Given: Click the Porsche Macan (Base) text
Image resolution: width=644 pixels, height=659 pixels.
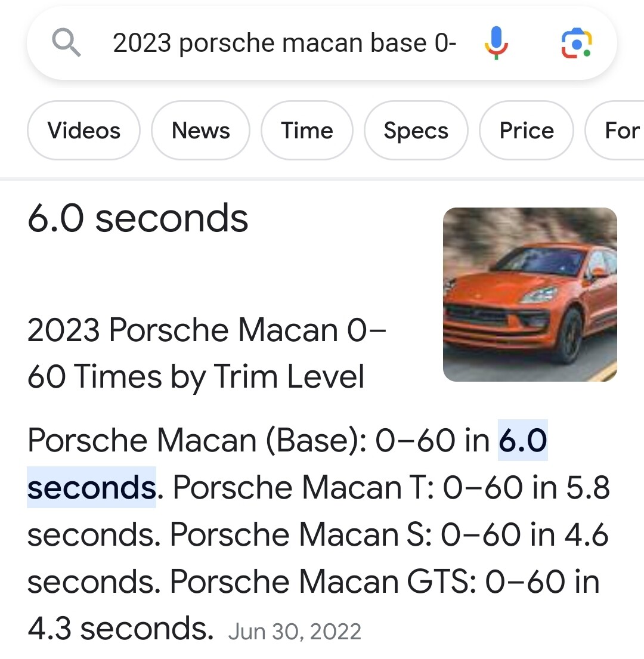Looking at the screenshot, I should point(197,441).
